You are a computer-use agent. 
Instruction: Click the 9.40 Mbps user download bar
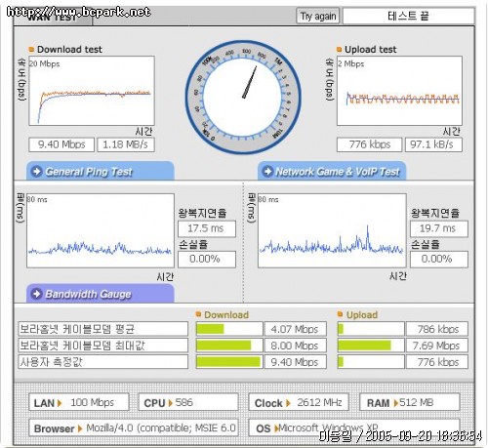(x=229, y=362)
